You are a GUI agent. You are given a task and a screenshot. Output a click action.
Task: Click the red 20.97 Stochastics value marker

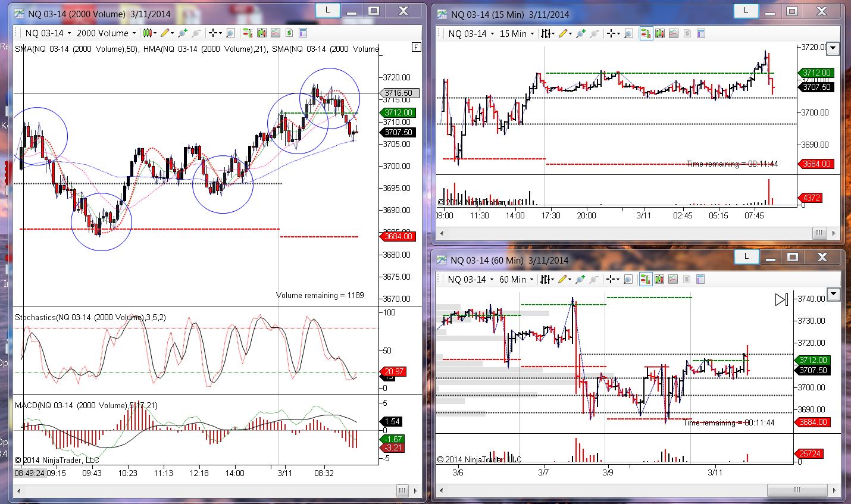point(393,371)
